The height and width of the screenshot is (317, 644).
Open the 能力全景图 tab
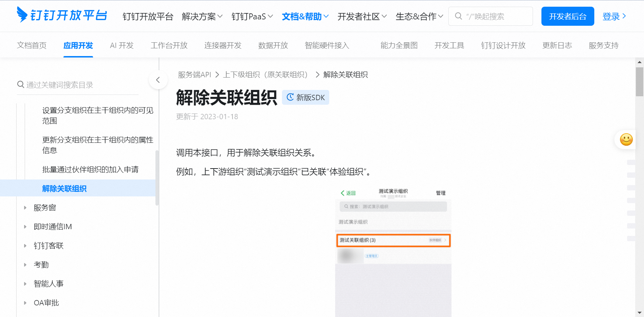pos(399,45)
